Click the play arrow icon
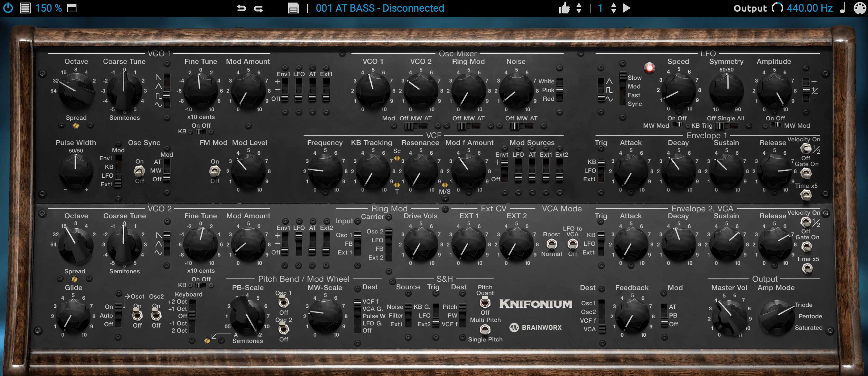This screenshot has width=868, height=376. 626,8
